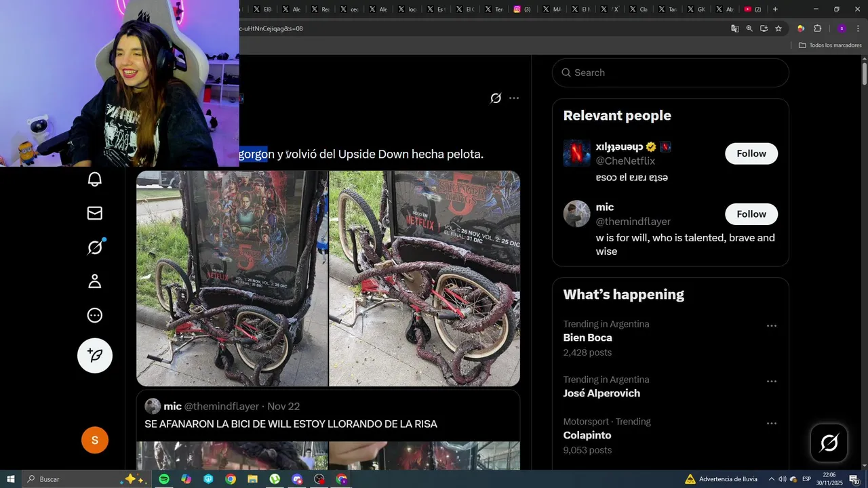Click the Grok icon above the post
Viewport: 868px width, 488px height.
point(496,98)
